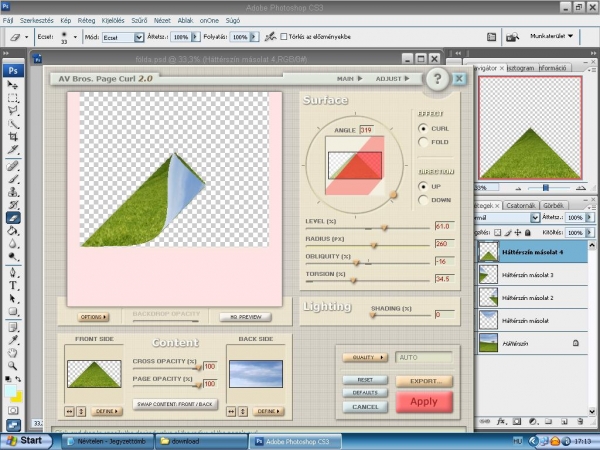The height and width of the screenshot is (450, 600).
Task: Toggle lock all icon in Layers
Action: 528,232
